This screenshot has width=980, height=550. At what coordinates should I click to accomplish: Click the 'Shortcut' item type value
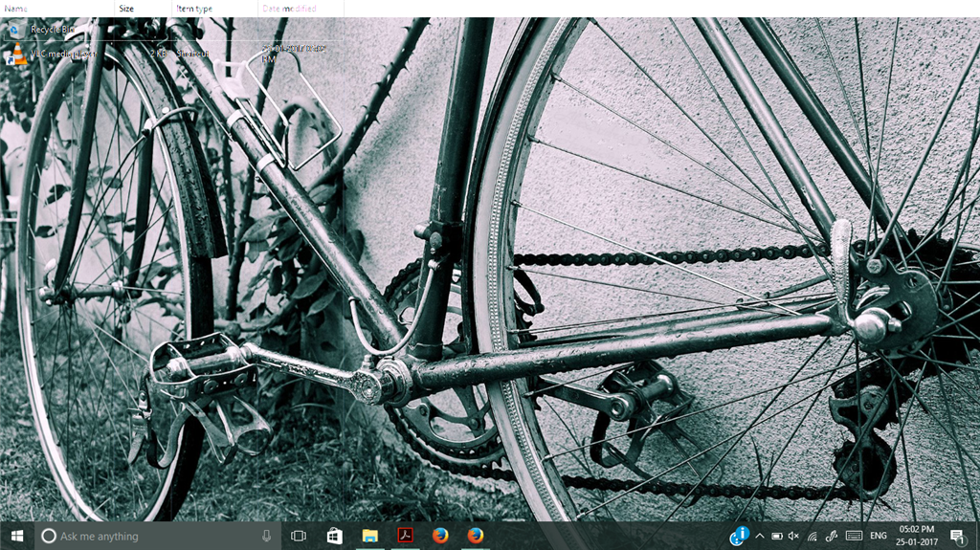coord(192,54)
